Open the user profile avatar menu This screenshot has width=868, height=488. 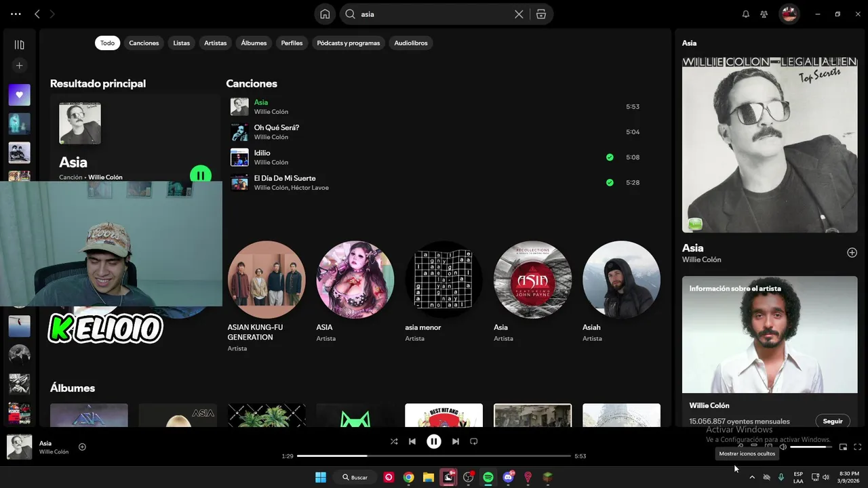point(789,14)
